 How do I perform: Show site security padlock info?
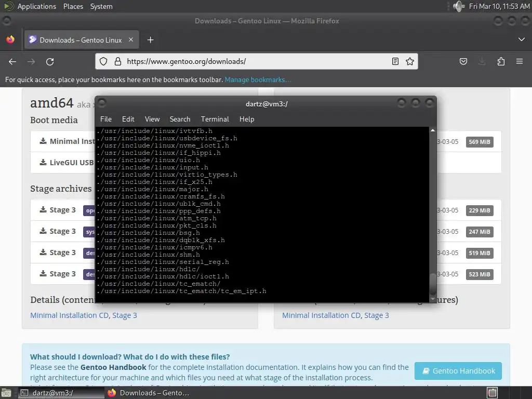[x=118, y=61]
